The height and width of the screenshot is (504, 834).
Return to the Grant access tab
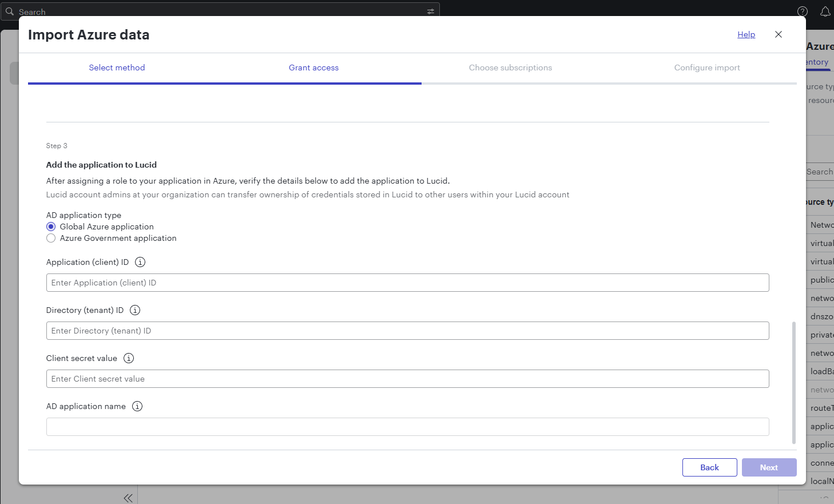(313, 68)
